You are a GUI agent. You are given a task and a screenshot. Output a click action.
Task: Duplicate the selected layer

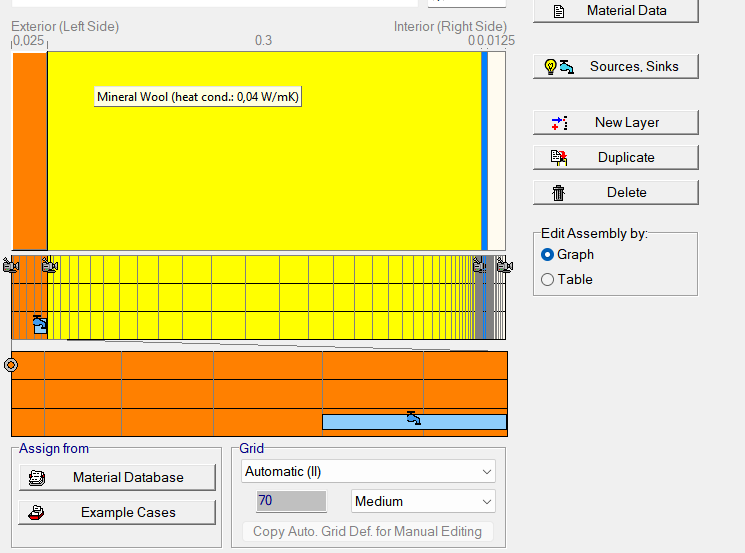pos(616,157)
